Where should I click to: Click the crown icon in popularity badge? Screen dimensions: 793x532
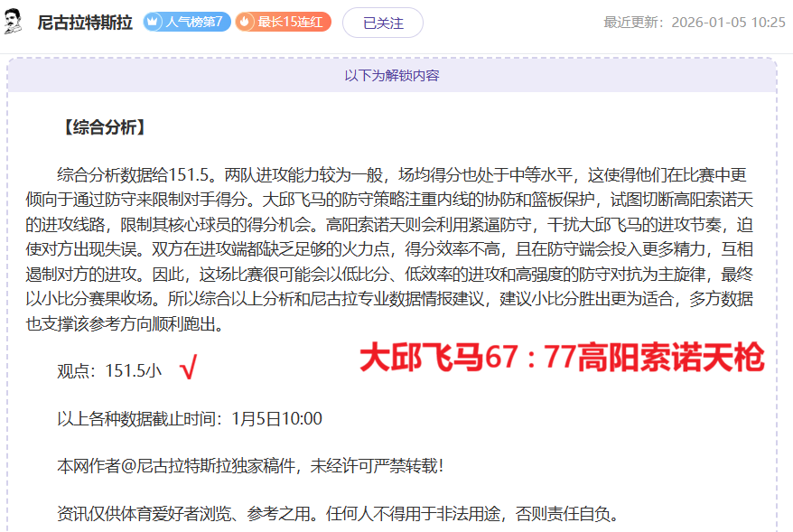point(154,23)
